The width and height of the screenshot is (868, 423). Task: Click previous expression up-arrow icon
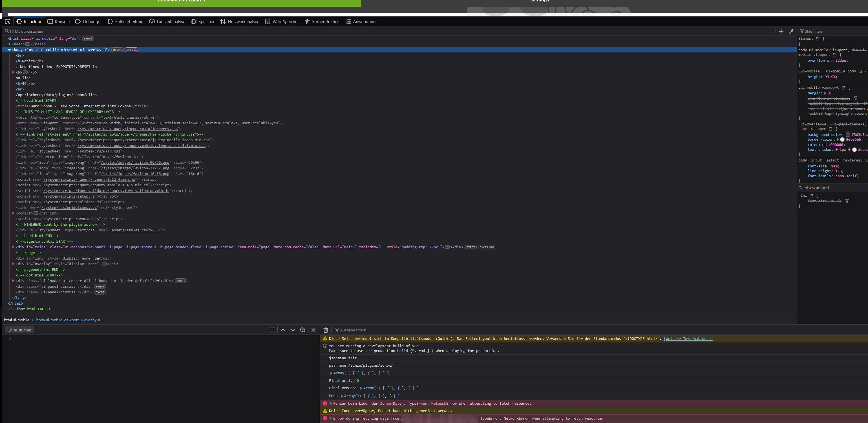(x=283, y=330)
